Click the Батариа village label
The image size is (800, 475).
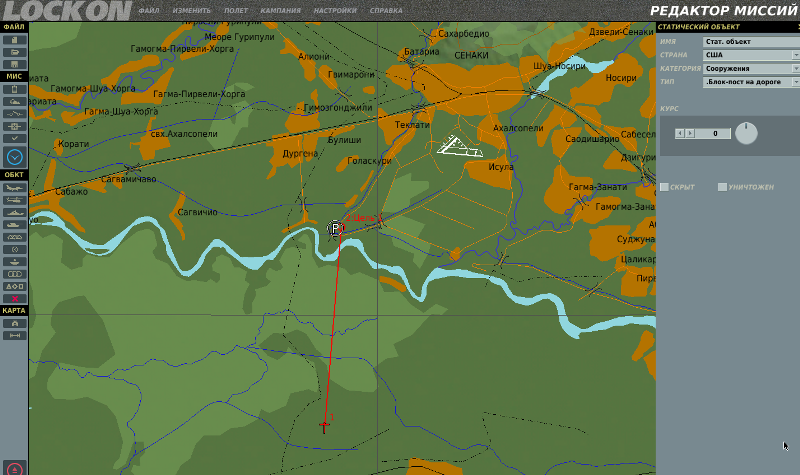tap(421, 52)
